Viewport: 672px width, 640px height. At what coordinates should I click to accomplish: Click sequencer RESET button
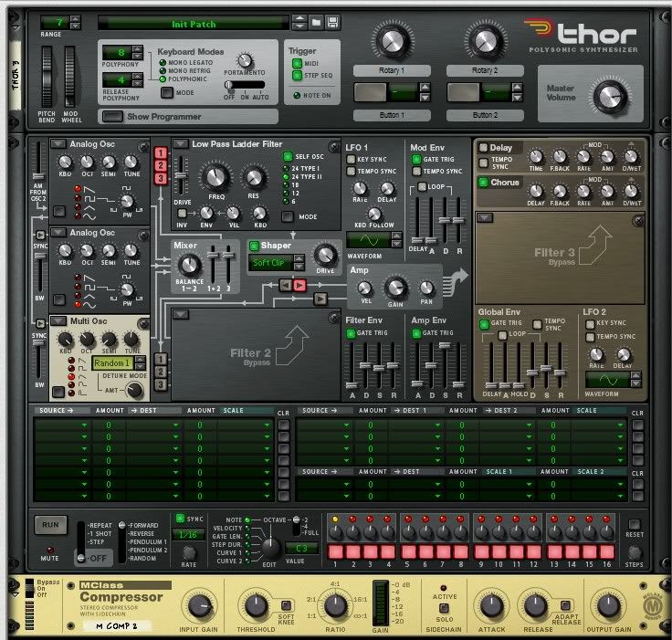[634, 524]
